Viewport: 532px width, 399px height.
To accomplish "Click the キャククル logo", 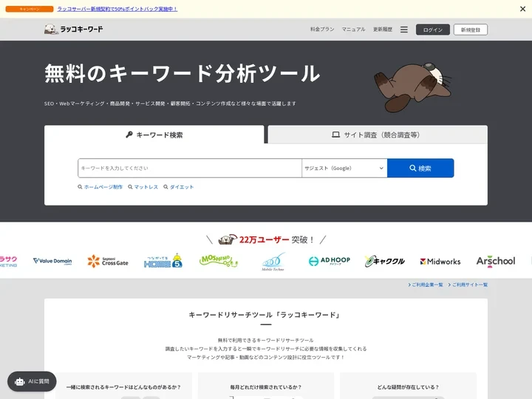I will click(x=385, y=261).
